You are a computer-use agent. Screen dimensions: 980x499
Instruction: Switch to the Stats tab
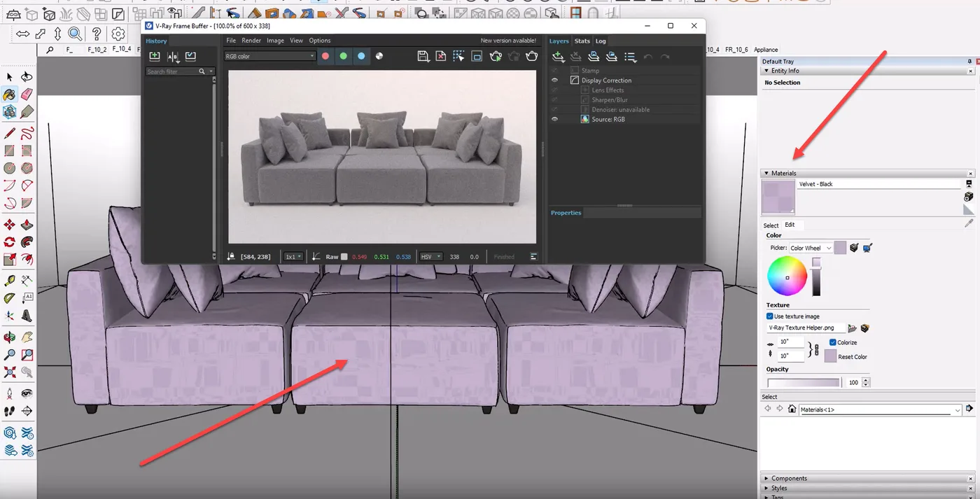[582, 41]
